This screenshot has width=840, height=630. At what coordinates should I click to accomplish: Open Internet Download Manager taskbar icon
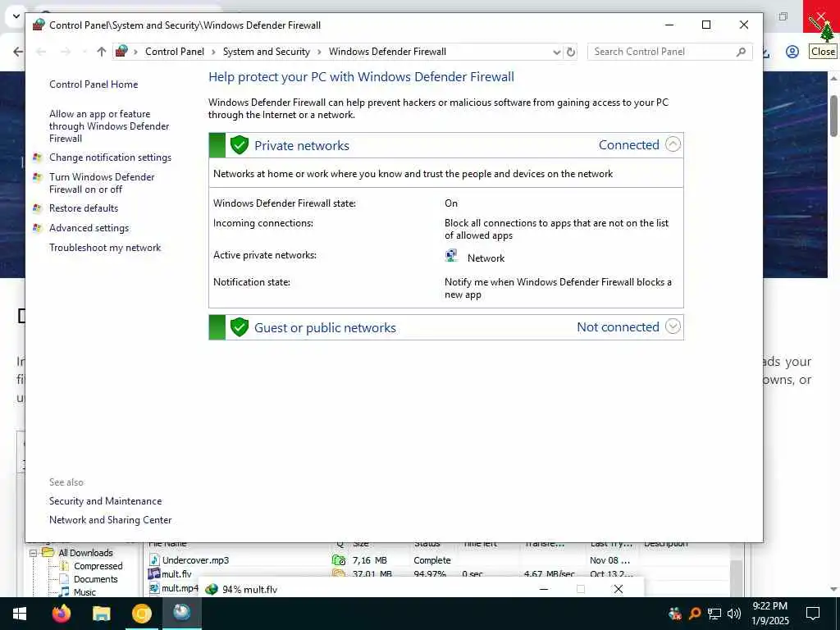(182, 612)
